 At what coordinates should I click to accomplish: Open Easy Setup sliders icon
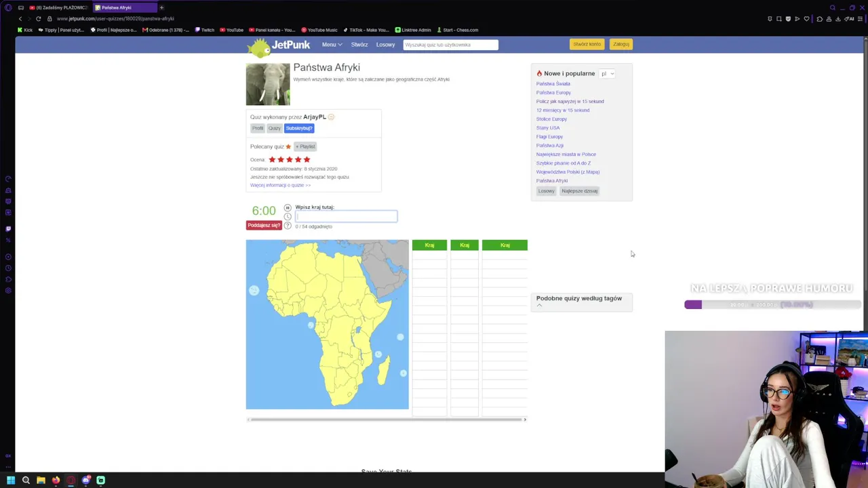click(x=861, y=19)
